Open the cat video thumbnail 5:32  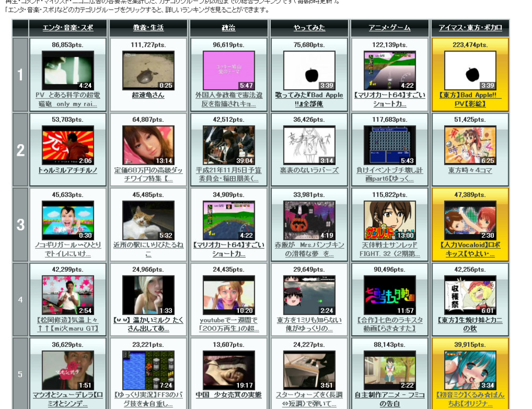(148, 220)
